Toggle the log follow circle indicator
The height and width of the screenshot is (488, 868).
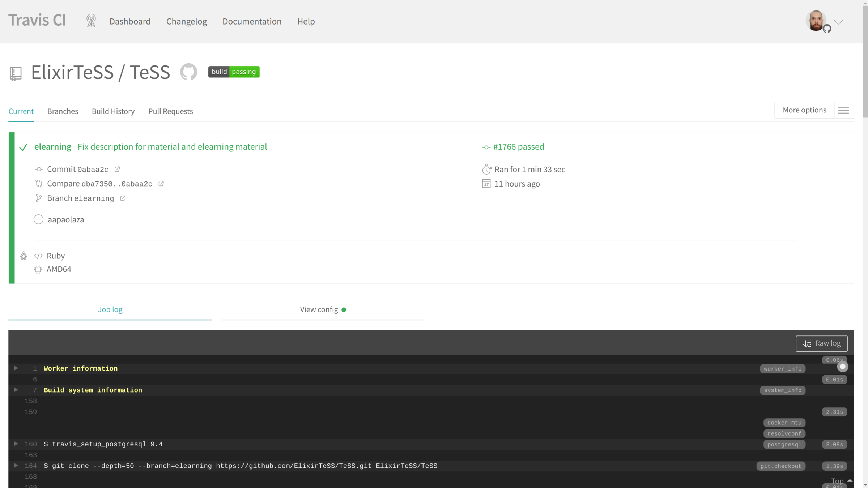(842, 367)
